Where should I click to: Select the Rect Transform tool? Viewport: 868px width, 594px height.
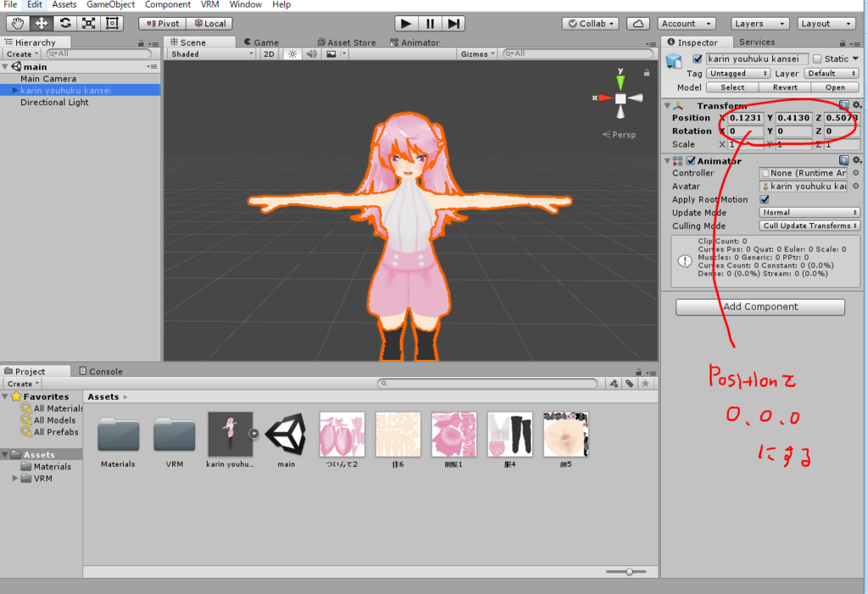pos(112,23)
